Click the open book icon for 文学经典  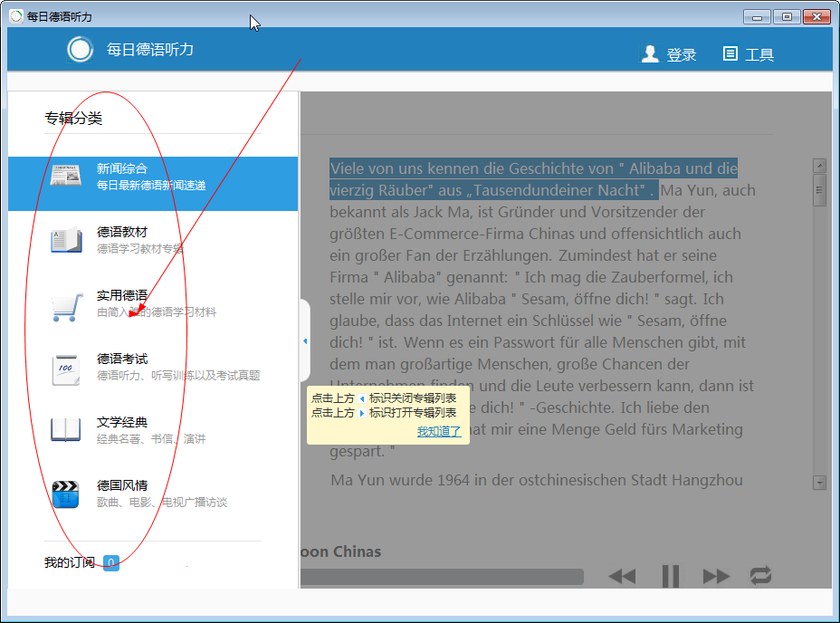(65, 430)
